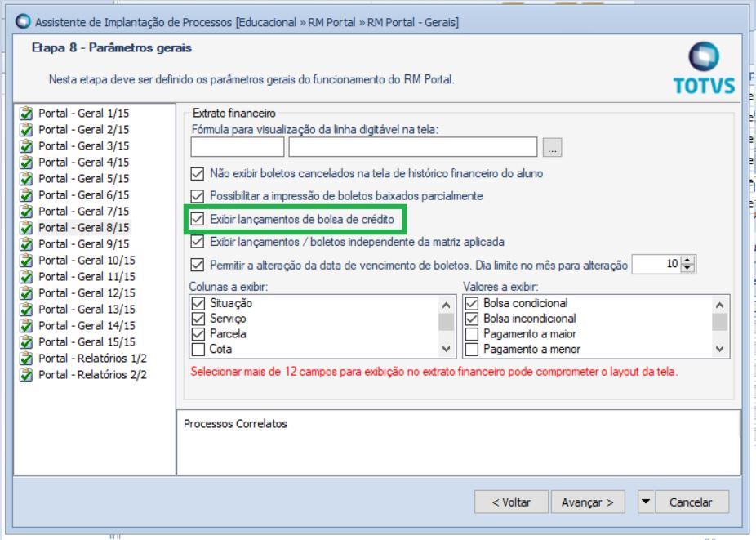Uncheck Bolsa incondicional value
The height and width of the screenshot is (540, 756).
472,319
